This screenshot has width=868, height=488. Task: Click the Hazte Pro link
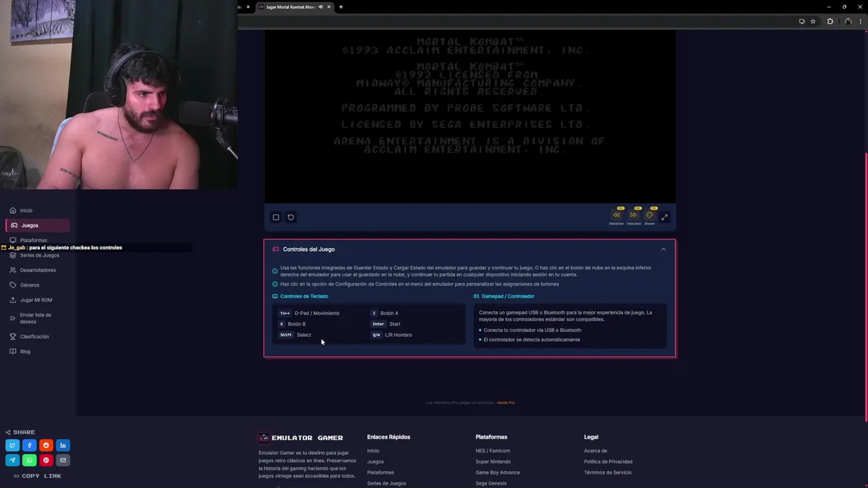point(506,403)
